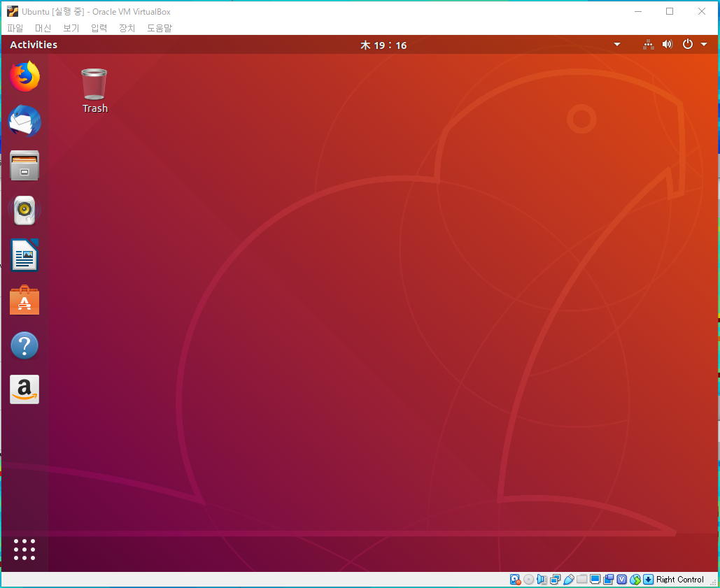
Task: Open the 머신 menu in VirtualBox
Action: (x=43, y=28)
